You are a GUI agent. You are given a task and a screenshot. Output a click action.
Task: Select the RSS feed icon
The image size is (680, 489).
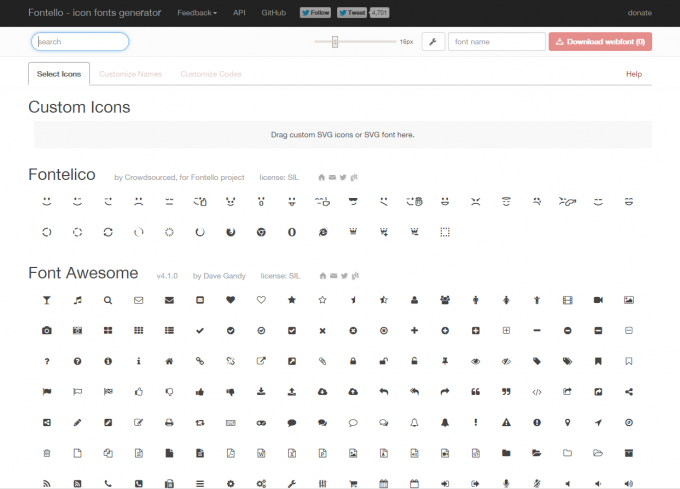tap(47, 484)
